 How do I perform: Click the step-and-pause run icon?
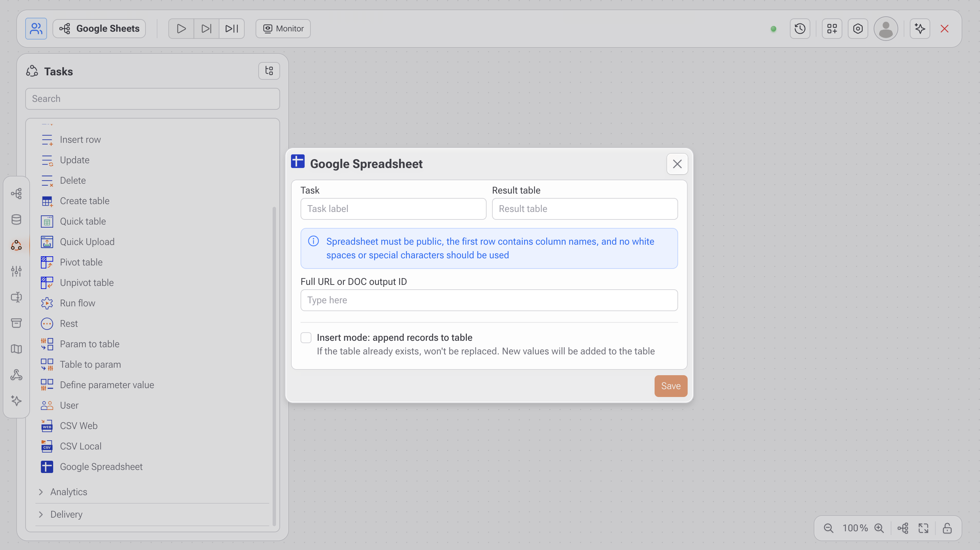[x=232, y=29]
